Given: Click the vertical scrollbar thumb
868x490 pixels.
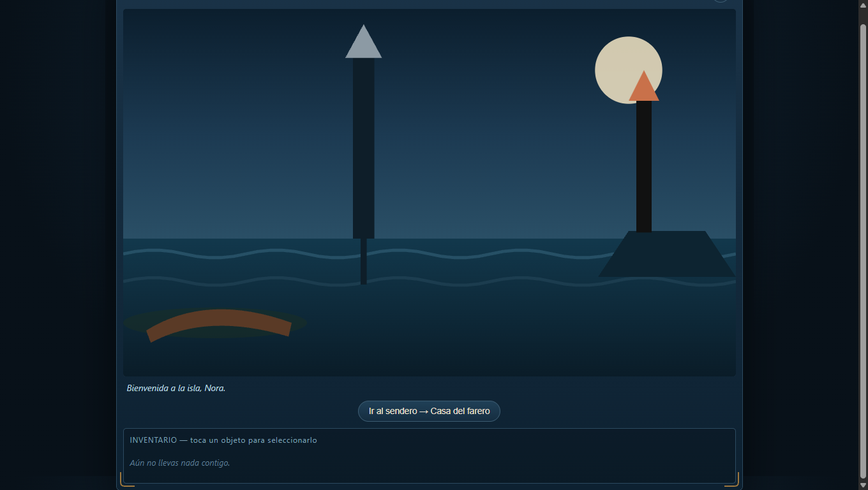Looking at the screenshot, I should [x=863, y=250].
